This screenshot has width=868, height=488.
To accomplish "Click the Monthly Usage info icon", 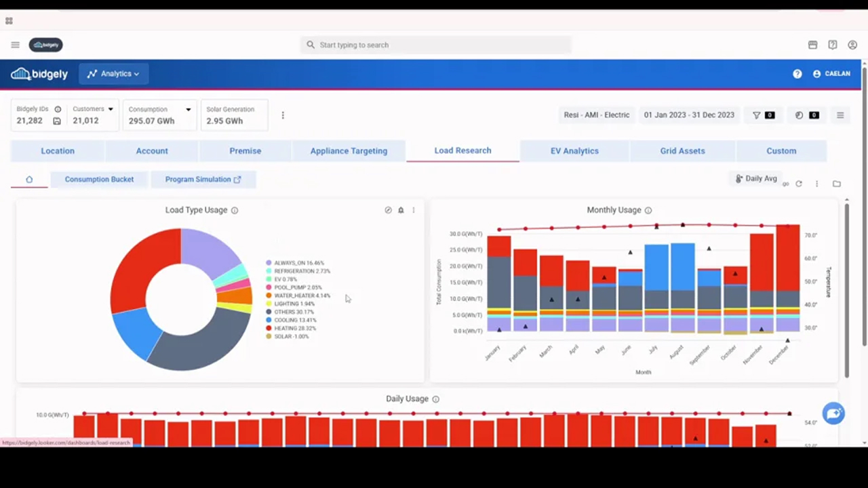I will click(x=648, y=211).
